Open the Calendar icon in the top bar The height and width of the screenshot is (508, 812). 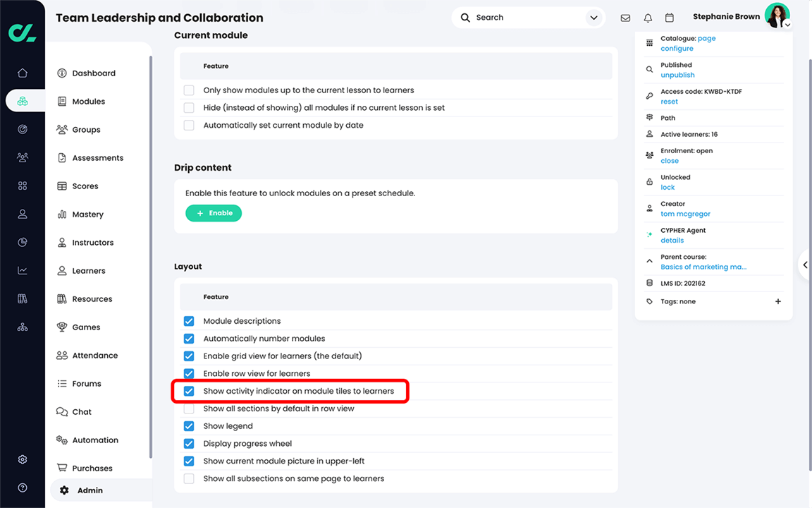[670, 18]
